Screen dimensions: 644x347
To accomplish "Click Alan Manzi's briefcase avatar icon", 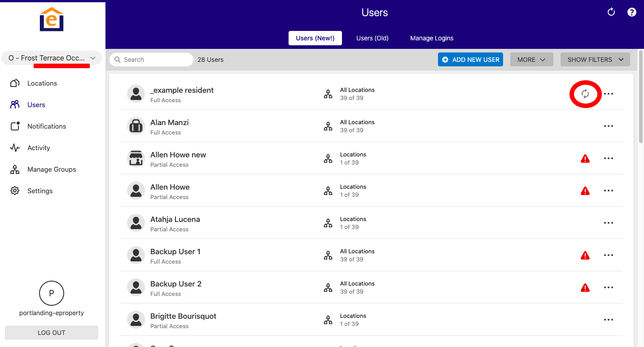I will pyautogui.click(x=136, y=126).
